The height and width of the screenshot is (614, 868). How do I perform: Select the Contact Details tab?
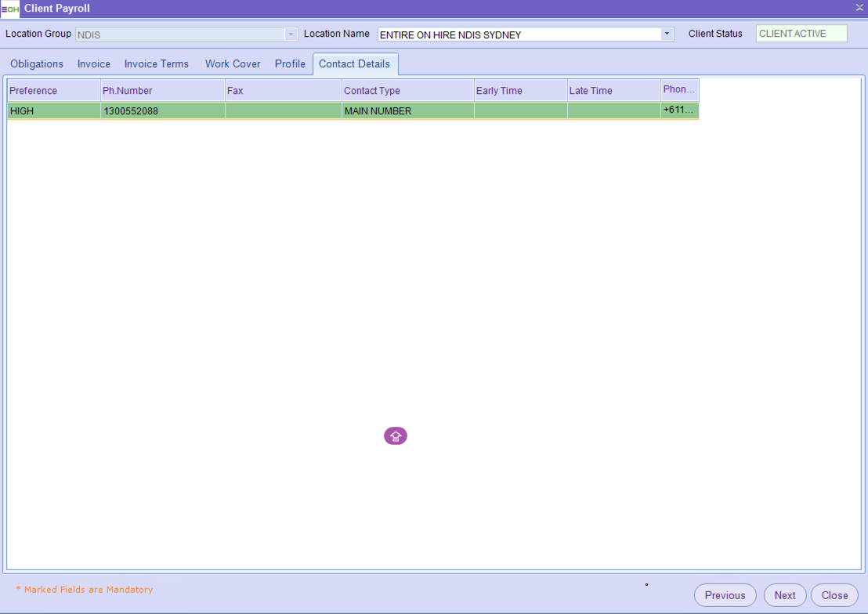click(354, 64)
